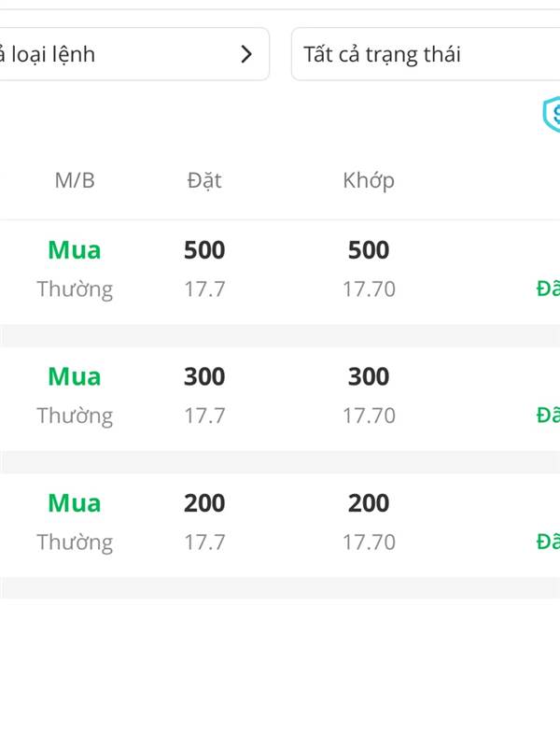
Task: Click the matched quantity 300 value
Action: tap(369, 377)
